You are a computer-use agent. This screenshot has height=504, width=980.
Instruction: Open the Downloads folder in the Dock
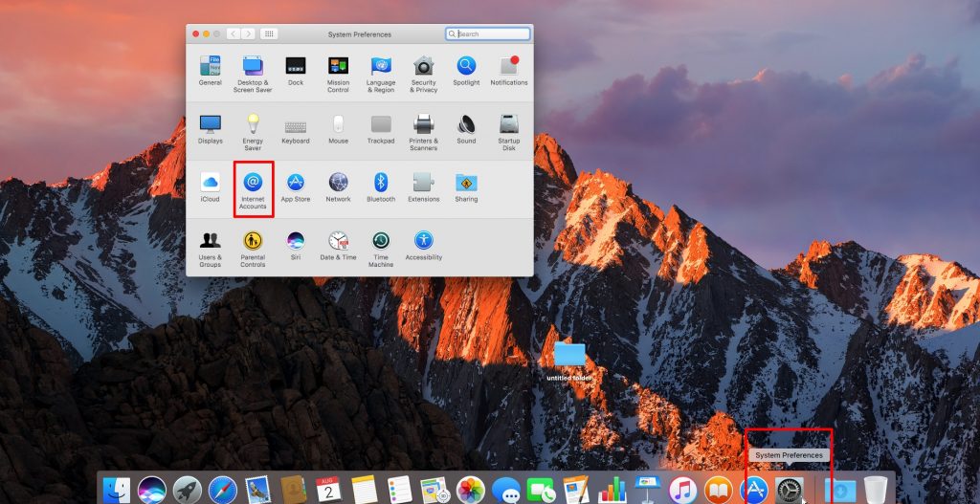pyautogui.click(x=840, y=491)
